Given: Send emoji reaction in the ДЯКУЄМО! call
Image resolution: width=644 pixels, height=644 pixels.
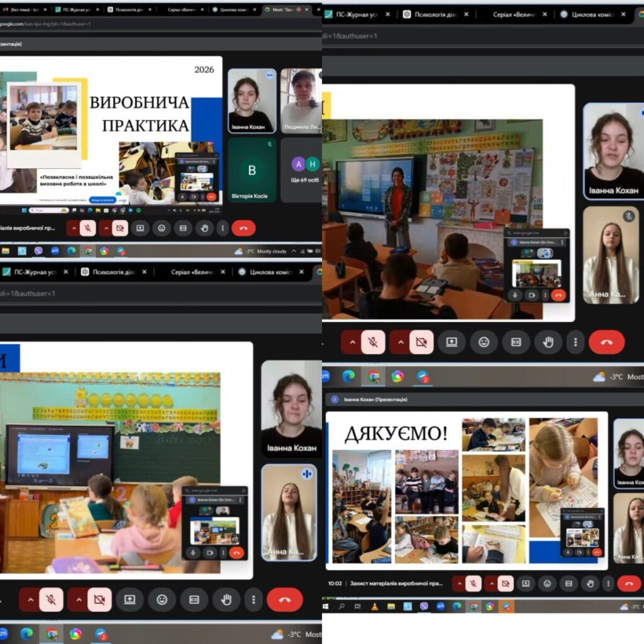Looking at the screenshot, I should point(548,584).
